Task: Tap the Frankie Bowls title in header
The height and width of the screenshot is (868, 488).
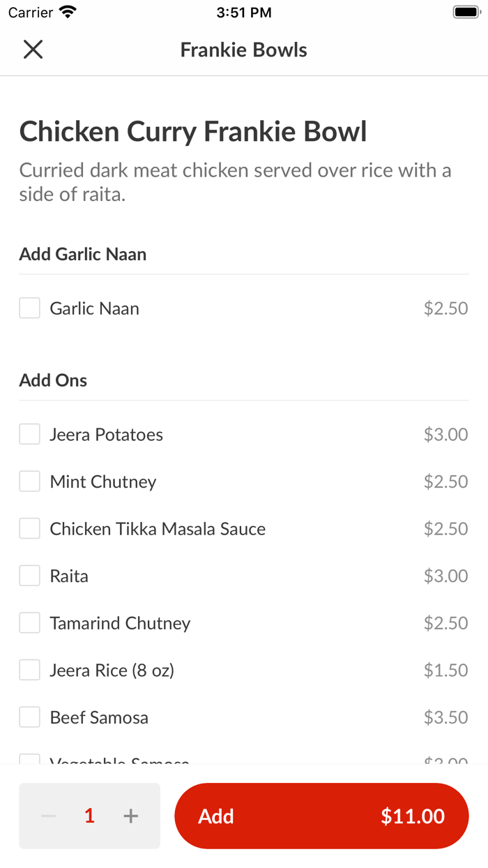Action: click(243, 49)
